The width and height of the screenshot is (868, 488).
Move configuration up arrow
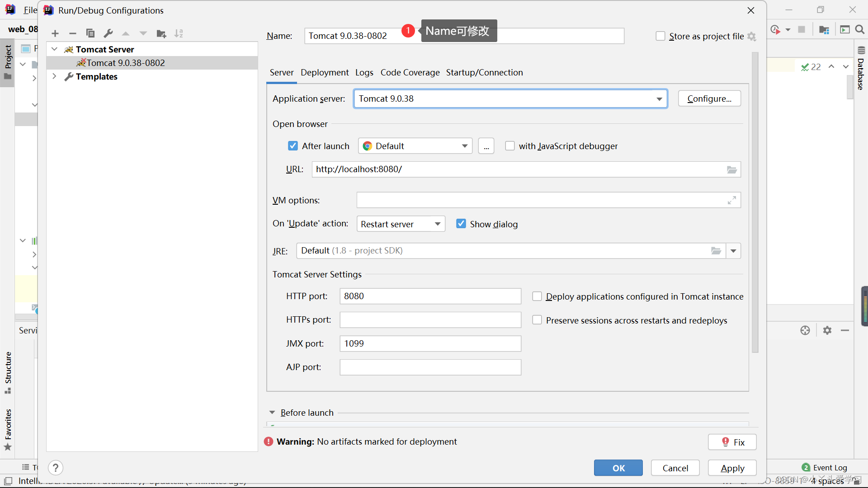126,33
